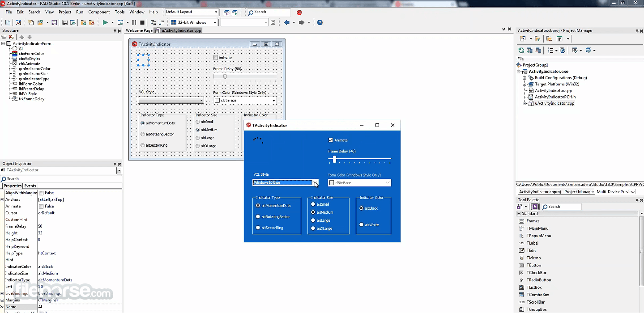Click the Refresh icon in Project Manager
This screenshot has width=644, height=313.
[521, 51]
